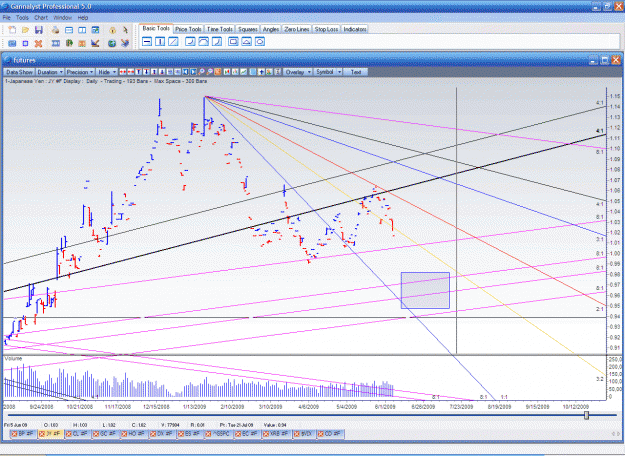
Task: Click the scroll-to-start arrow icon in chart toolbar
Action: (185, 72)
